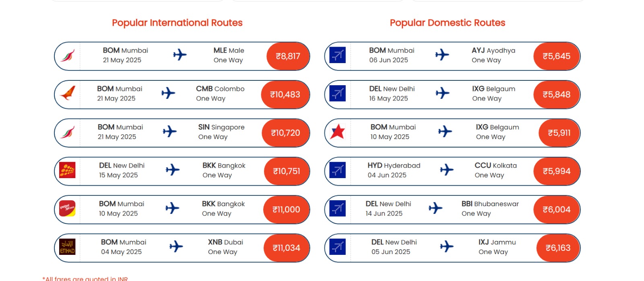
Task: Click Popular Domestic Routes heading
Action: click(x=448, y=23)
